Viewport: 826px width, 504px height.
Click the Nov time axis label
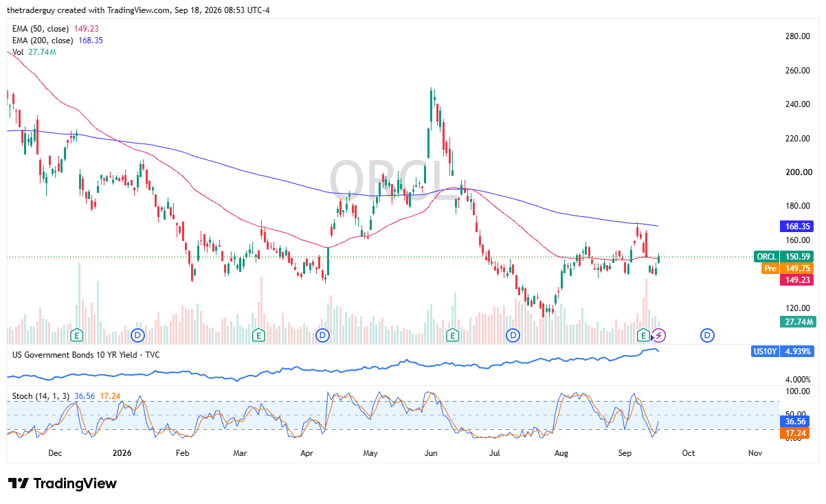755,453
